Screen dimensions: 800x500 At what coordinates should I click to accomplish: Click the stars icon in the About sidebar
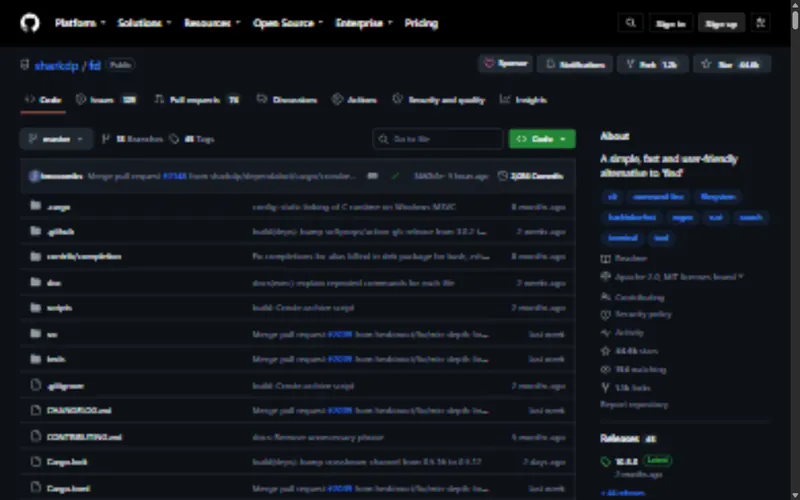coord(606,351)
